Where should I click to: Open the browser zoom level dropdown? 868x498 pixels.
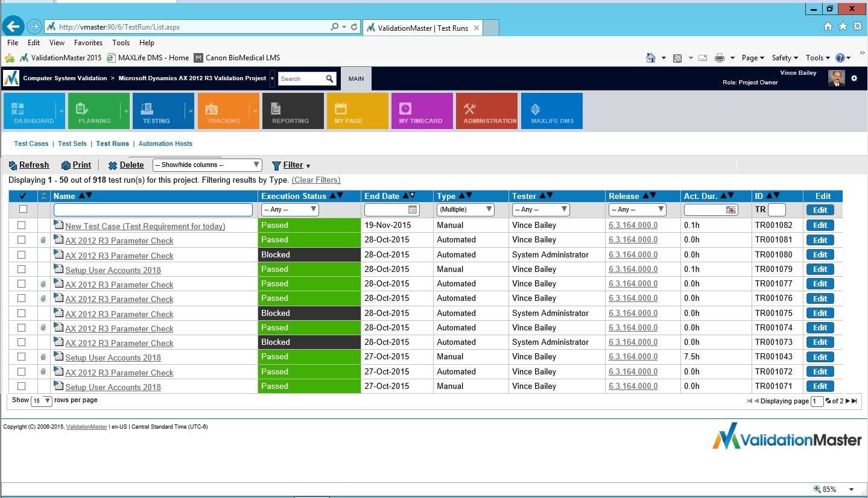[851, 490]
